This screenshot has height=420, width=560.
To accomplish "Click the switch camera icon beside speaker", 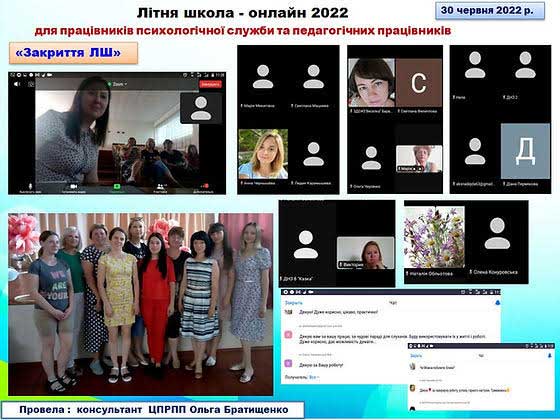I will 31,84.
